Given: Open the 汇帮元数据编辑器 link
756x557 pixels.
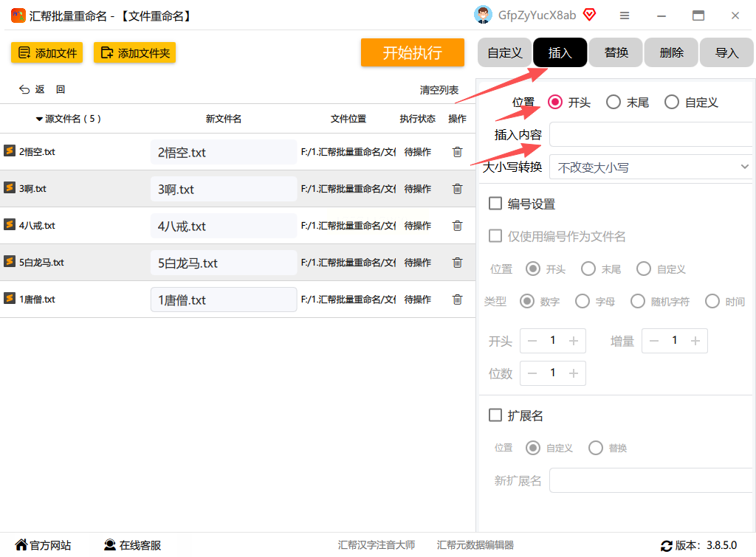Looking at the screenshot, I should coord(475,545).
